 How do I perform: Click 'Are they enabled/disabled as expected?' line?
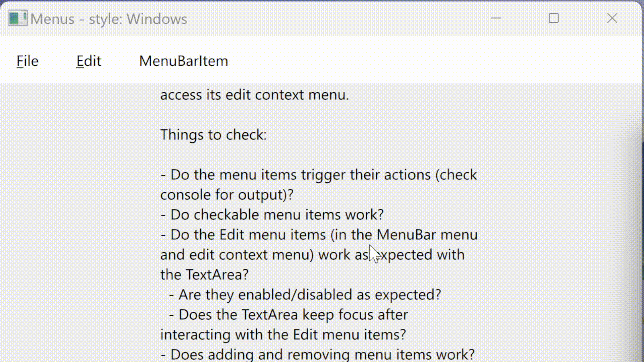305,295
